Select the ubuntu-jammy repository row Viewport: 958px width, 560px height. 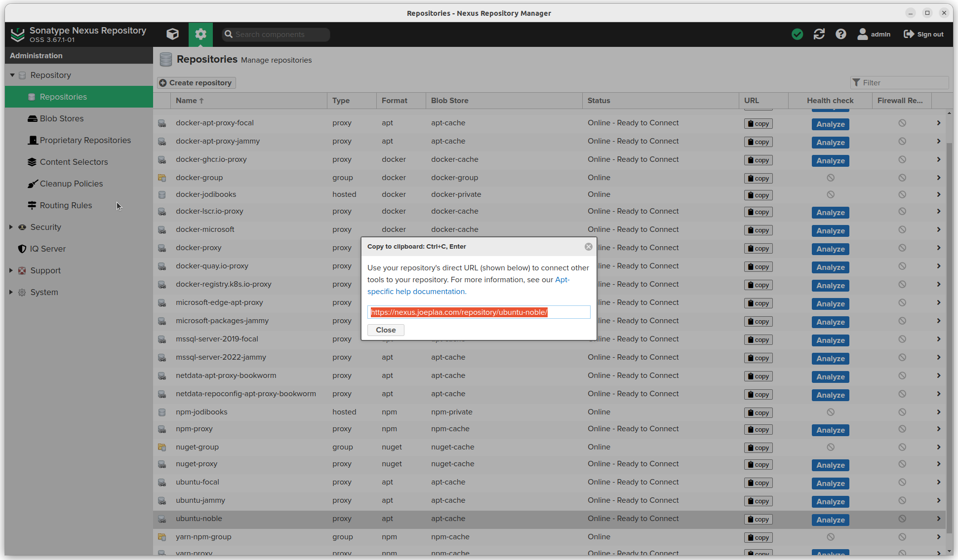point(549,500)
